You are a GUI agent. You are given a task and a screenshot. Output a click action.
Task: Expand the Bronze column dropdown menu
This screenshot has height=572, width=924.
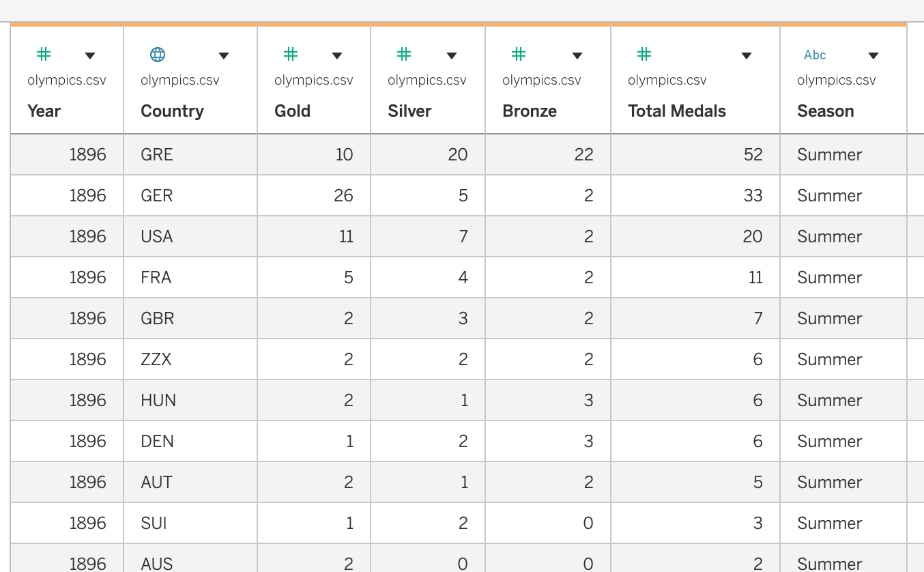pos(577,56)
